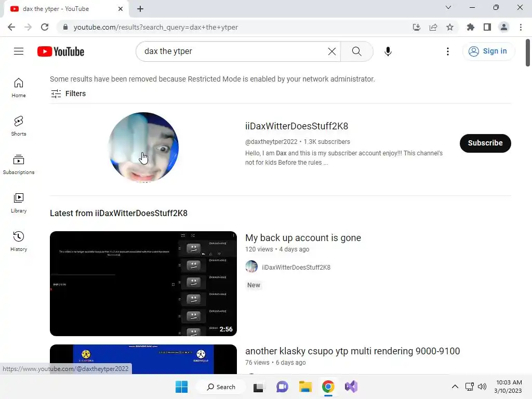
Task: Open the clock showing 10:03 AM
Action: tap(508, 387)
